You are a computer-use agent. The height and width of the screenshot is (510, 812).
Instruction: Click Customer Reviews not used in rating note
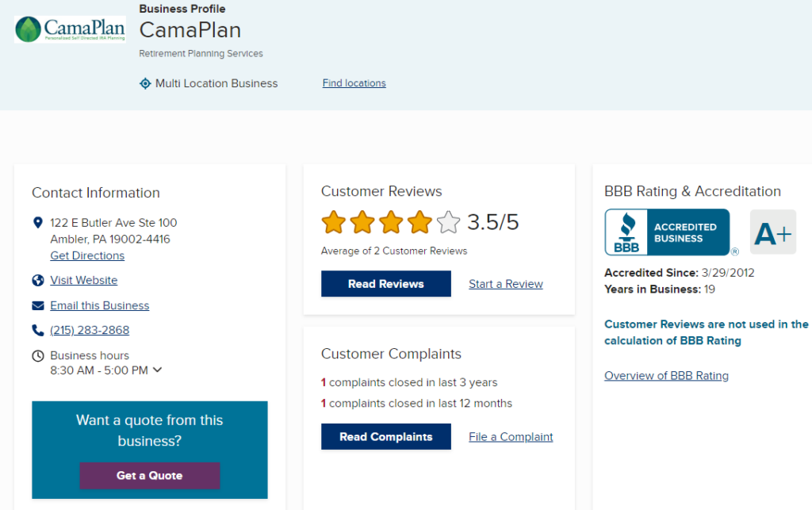click(x=707, y=332)
